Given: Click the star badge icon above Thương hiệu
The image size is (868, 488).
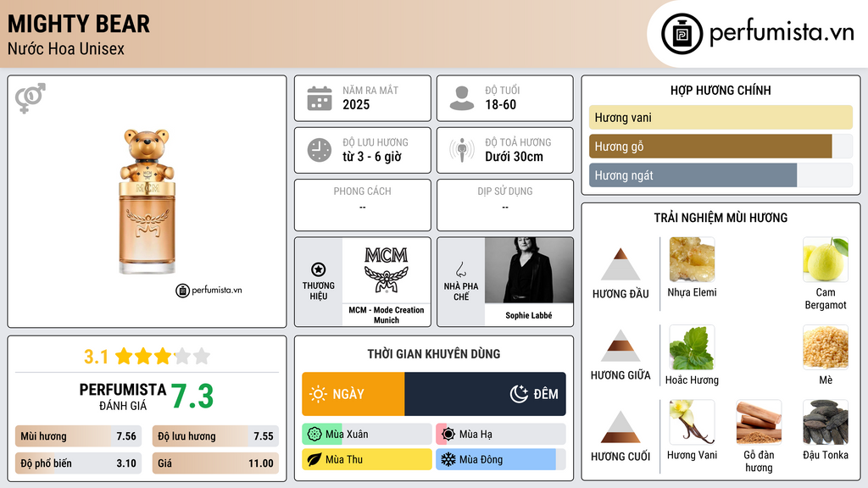Looking at the screenshot, I should pos(319,269).
